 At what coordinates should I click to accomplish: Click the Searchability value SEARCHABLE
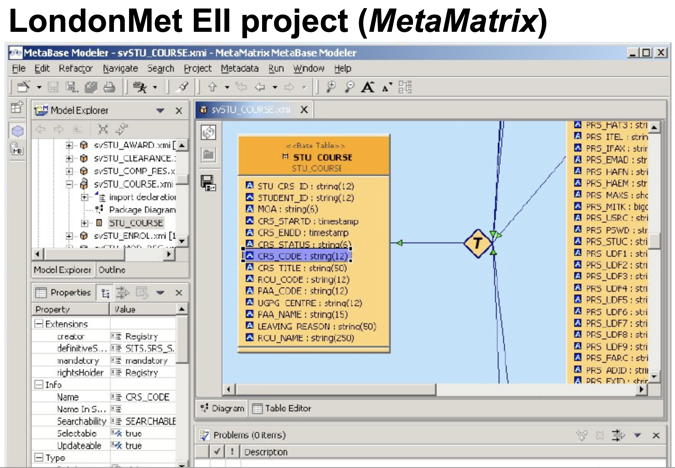[152, 421]
